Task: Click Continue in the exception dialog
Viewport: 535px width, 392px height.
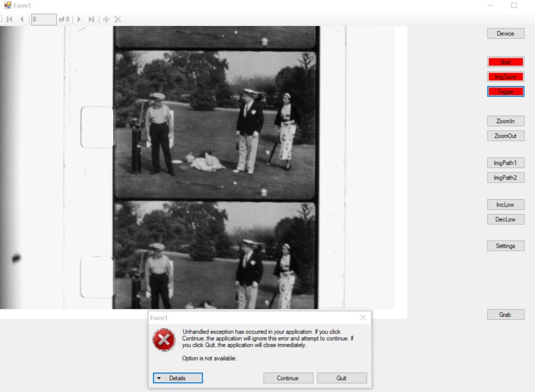Action: coord(288,378)
